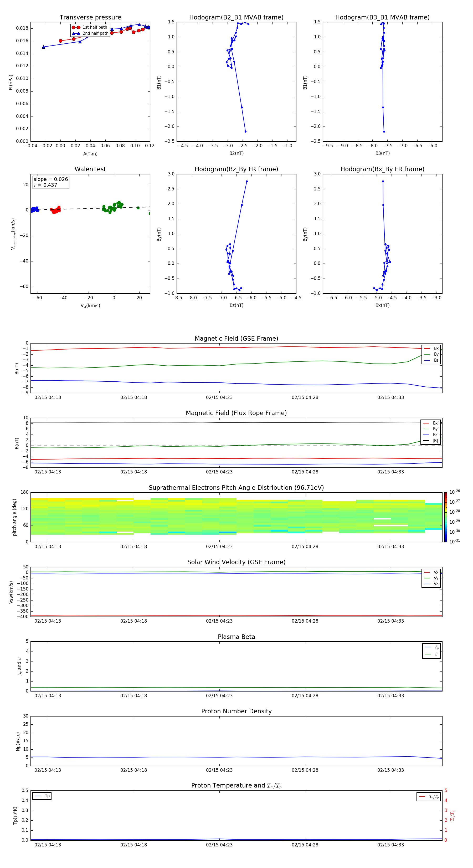This screenshot has width=473, height=868.
Task: Click "02/15 04:23" tick under Plasma Beta plot
Action: 219,696
